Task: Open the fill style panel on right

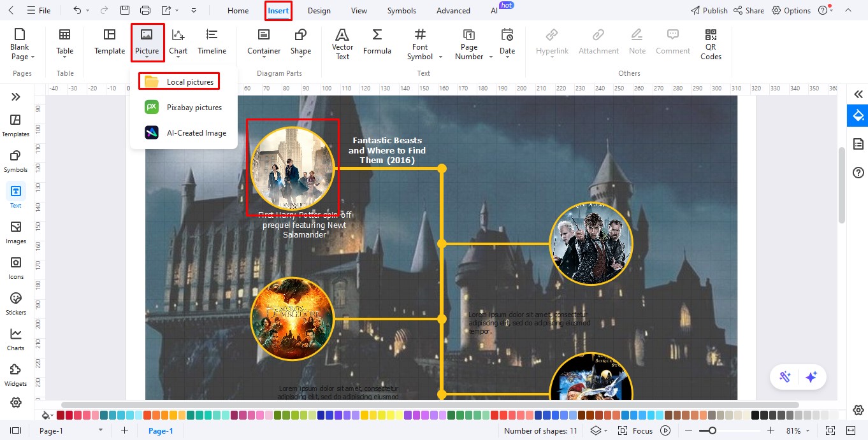Action: [x=858, y=115]
